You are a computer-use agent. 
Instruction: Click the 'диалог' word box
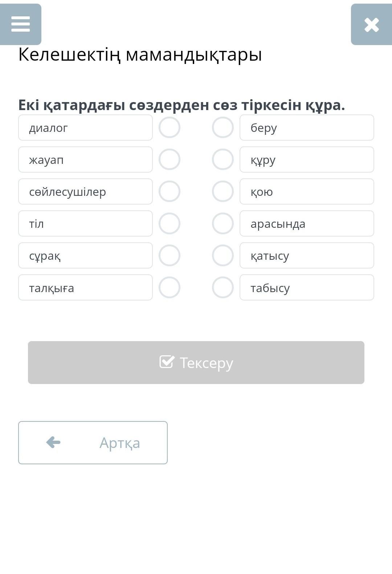click(x=85, y=128)
